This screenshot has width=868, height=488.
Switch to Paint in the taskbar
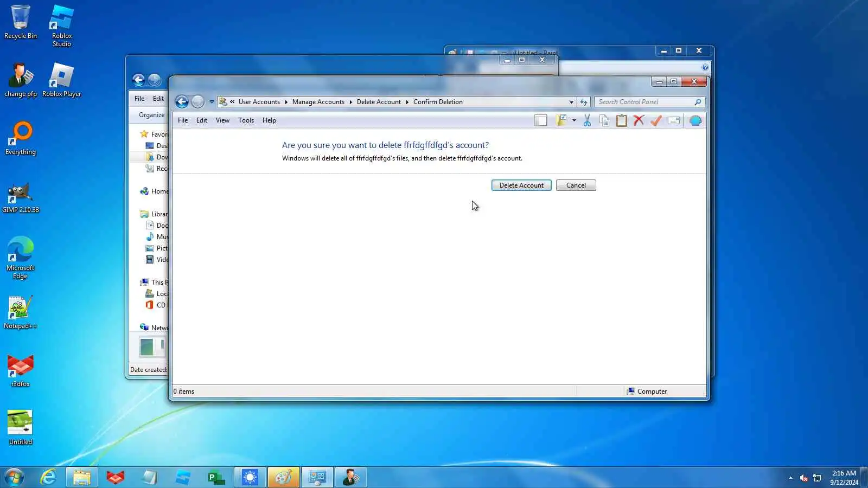coord(284,477)
